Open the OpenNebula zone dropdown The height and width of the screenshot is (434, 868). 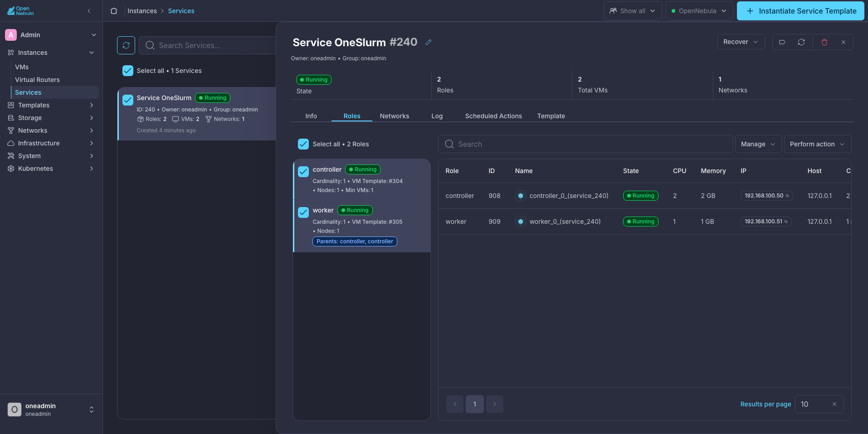click(x=699, y=11)
